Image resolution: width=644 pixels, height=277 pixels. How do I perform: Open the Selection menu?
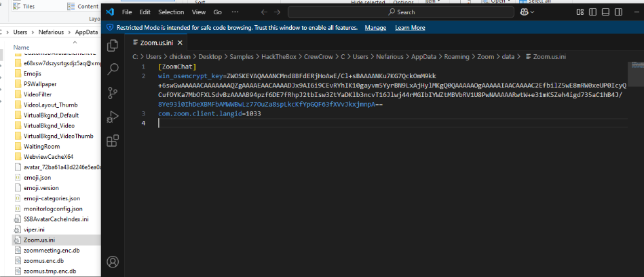[x=171, y=12]
